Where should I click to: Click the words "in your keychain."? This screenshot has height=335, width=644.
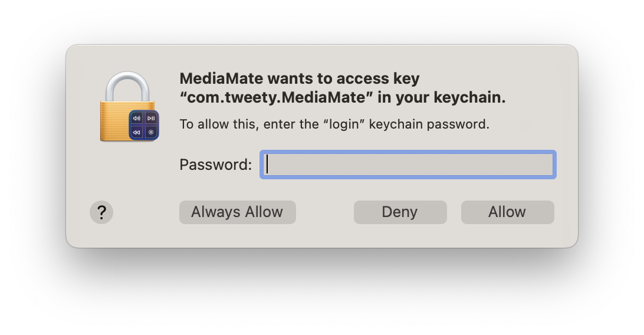point(442,97)
